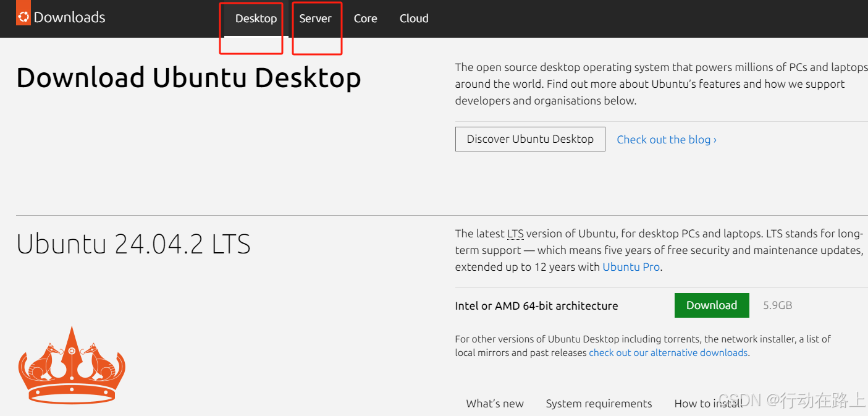The height and width of the screenshot is (416, 868).
Task: Click the green Download button
Action: coord(712,305)
